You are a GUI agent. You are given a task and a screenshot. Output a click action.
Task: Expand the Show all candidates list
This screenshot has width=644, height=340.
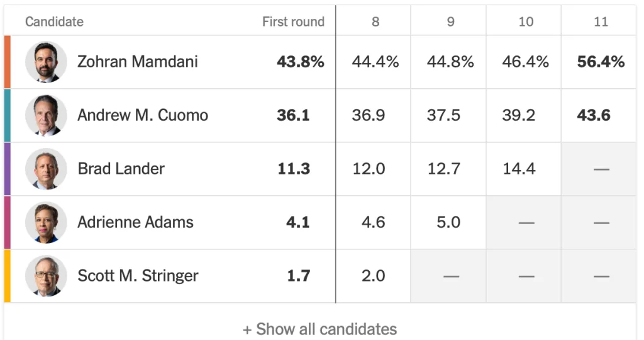[x=320, y=329]
